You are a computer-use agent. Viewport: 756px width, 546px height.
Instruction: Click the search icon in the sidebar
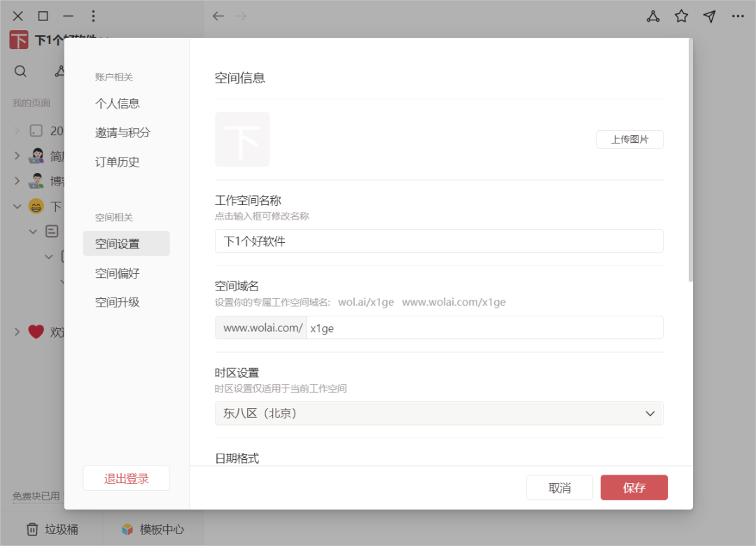tap(20, 71)
